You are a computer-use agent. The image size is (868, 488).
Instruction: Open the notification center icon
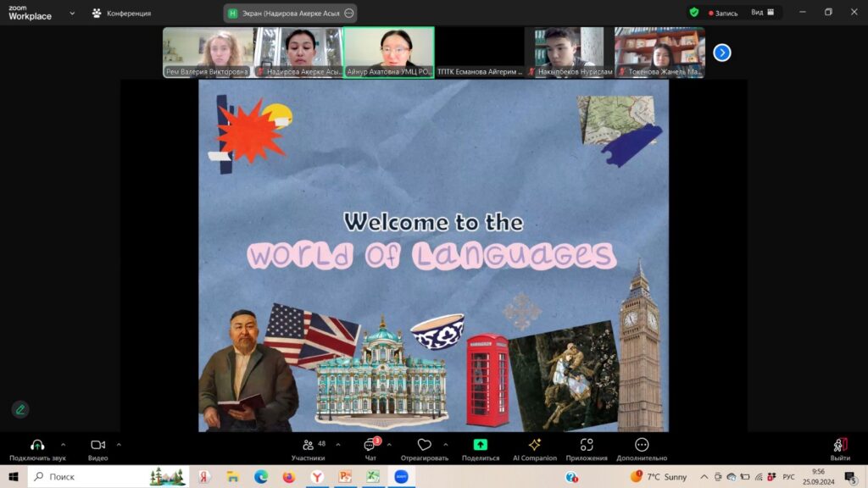(x=850, y=476)
